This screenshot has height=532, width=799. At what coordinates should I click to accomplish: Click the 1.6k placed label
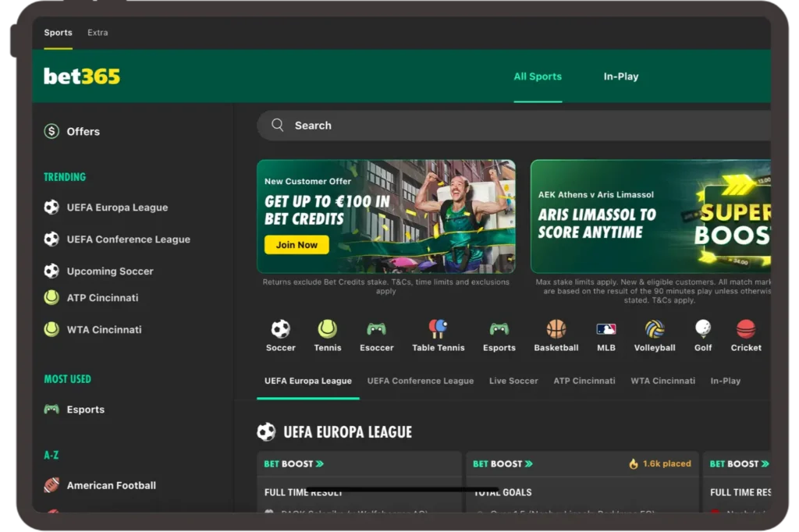click(x=666, y=463)
